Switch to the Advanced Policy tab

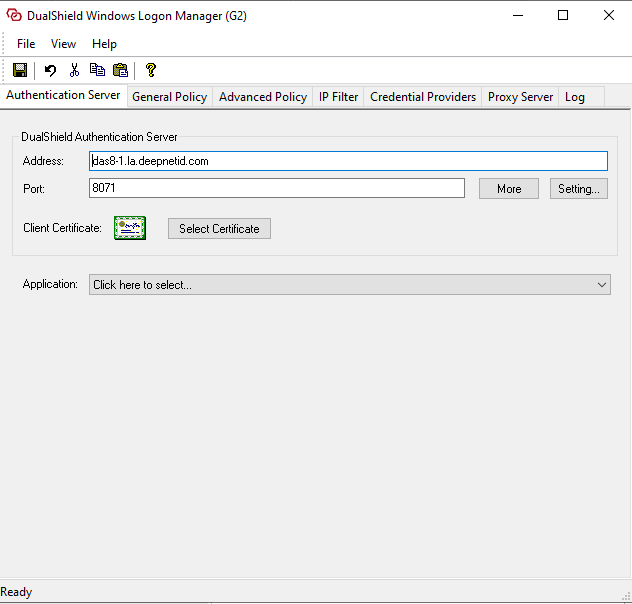(x=262, y=97)
